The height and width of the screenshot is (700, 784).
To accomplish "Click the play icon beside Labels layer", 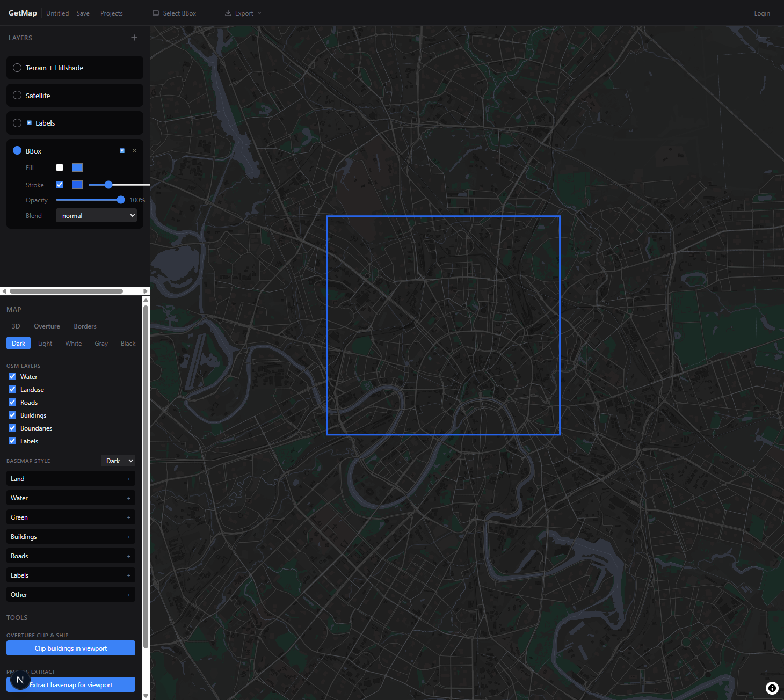I will tap(29, 123).
